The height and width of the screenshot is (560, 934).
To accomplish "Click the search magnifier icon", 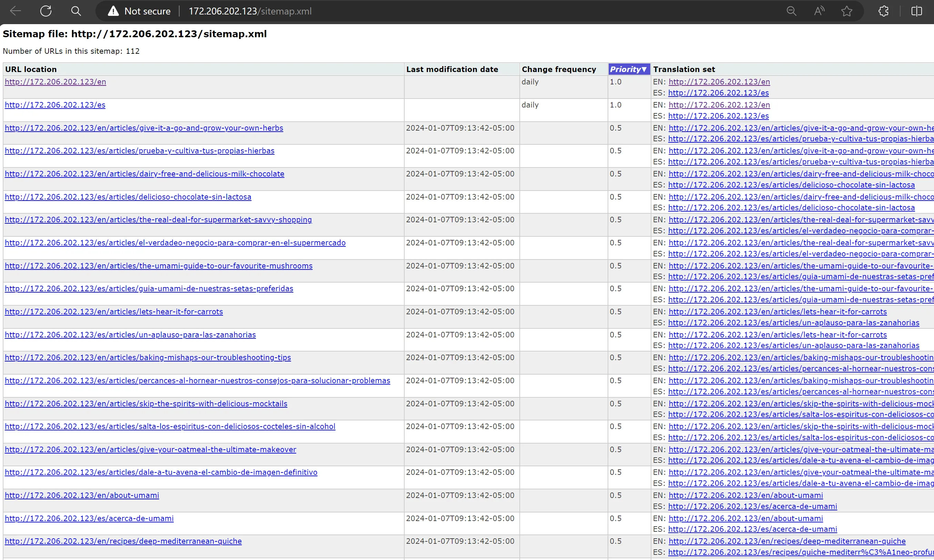I will tap(76, 11).
